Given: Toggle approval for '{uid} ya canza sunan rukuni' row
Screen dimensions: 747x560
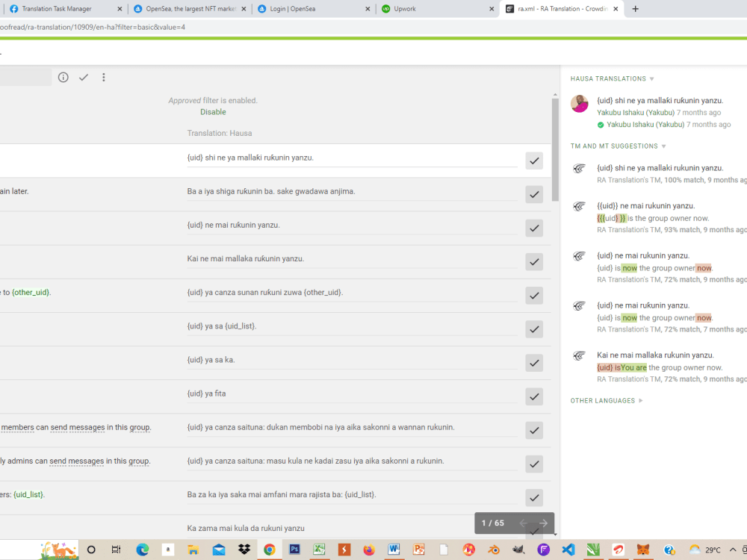Looking at the screenshot, I should [534, 295].
